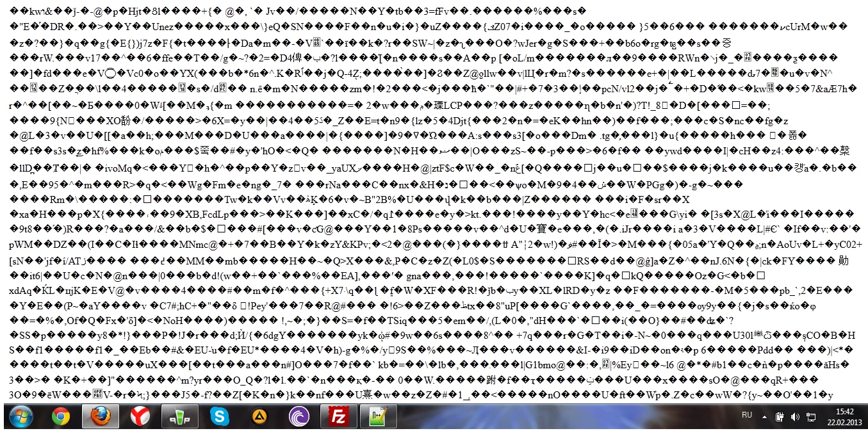
Task: Open Yandex browser from the taskbar
Action: pos(140,418)
